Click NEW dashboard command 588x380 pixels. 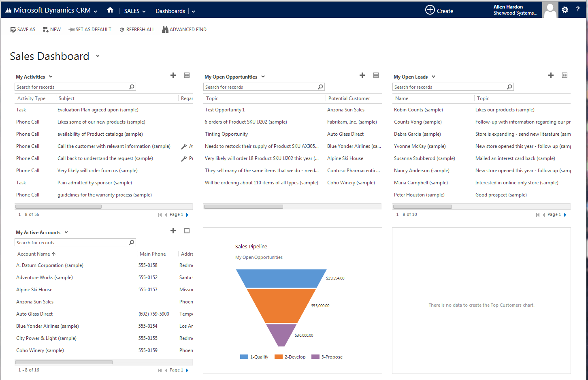pyautogui.click(x=52, y=30)
